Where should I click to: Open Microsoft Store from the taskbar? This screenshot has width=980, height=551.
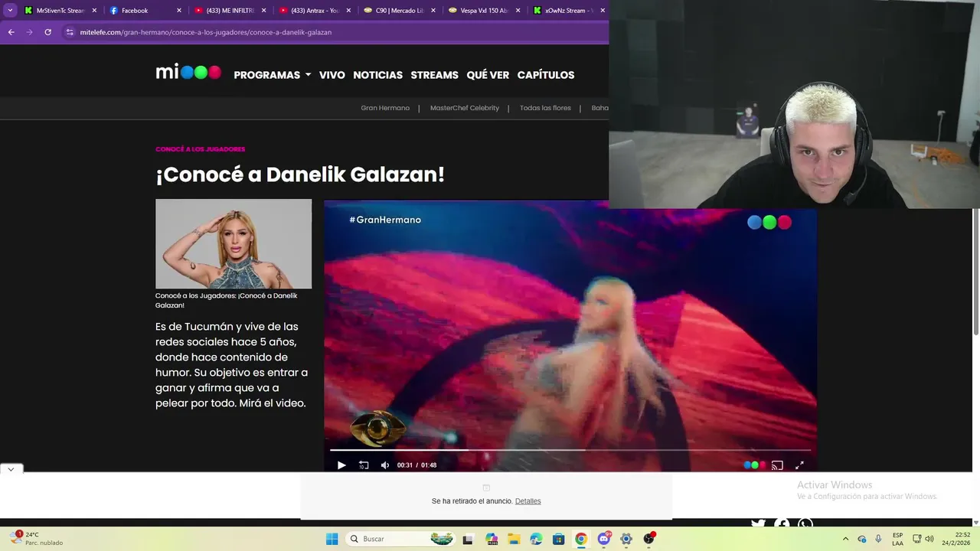(x=559, y=539)
